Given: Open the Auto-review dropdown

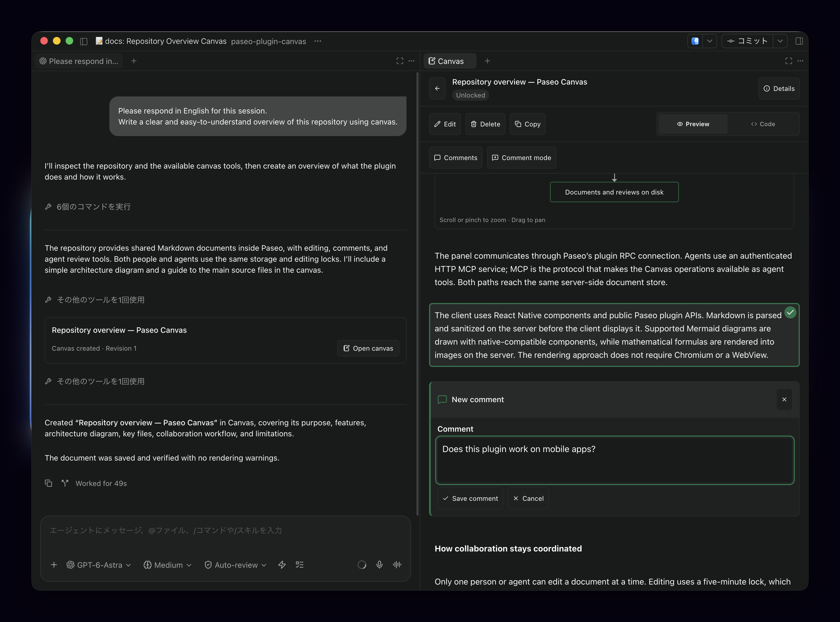Looking at the screenshot, I should tap(235, 565).
